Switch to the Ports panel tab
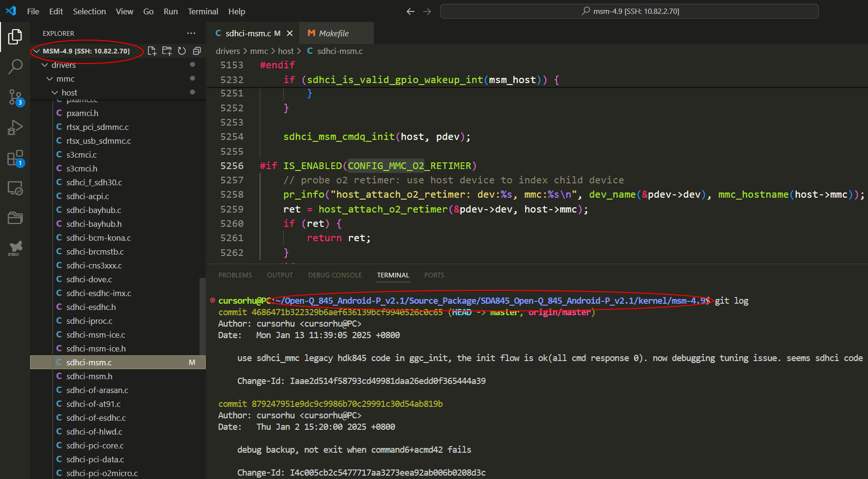Screen dimensions: 868x479 [434, 275]
